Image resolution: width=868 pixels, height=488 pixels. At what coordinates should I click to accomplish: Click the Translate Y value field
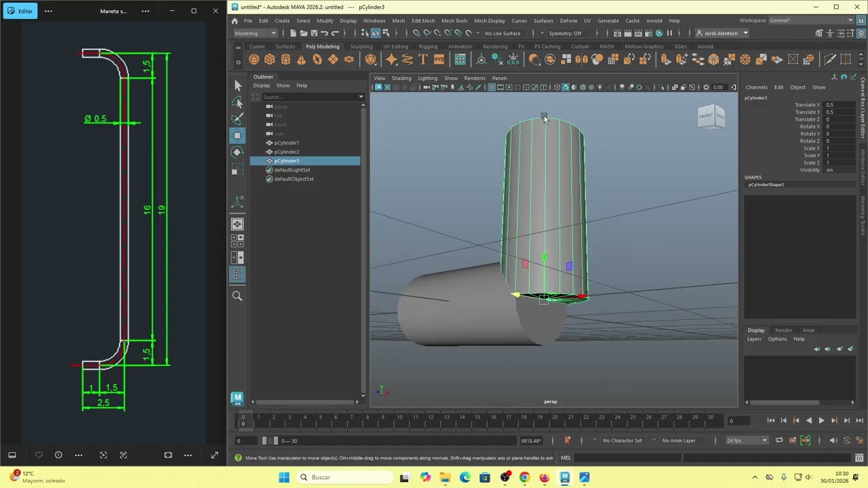tap(840, 112)
